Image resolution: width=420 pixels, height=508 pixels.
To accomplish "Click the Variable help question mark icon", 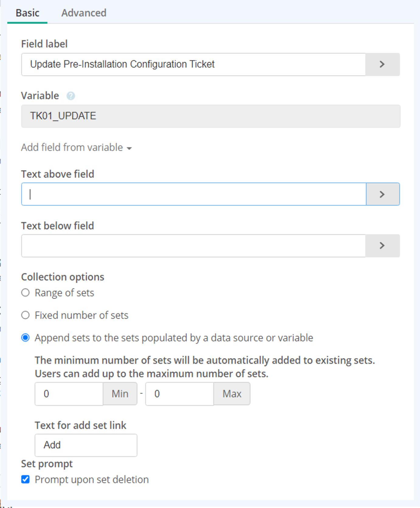I will coord(71,96).
